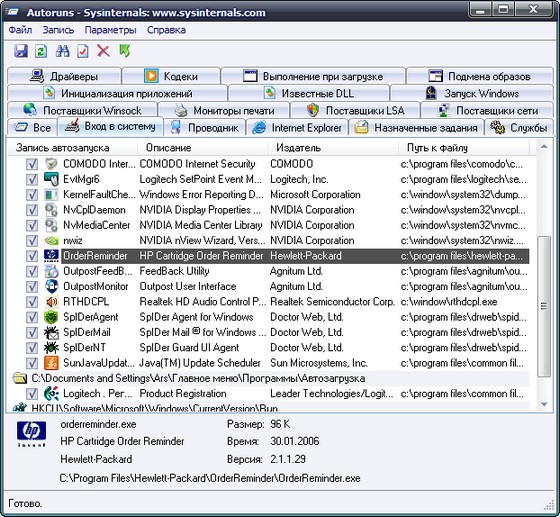Click the KernelFaultCheck entry icon
Viewport: 560px width, 517px height.
click(51, 195)
